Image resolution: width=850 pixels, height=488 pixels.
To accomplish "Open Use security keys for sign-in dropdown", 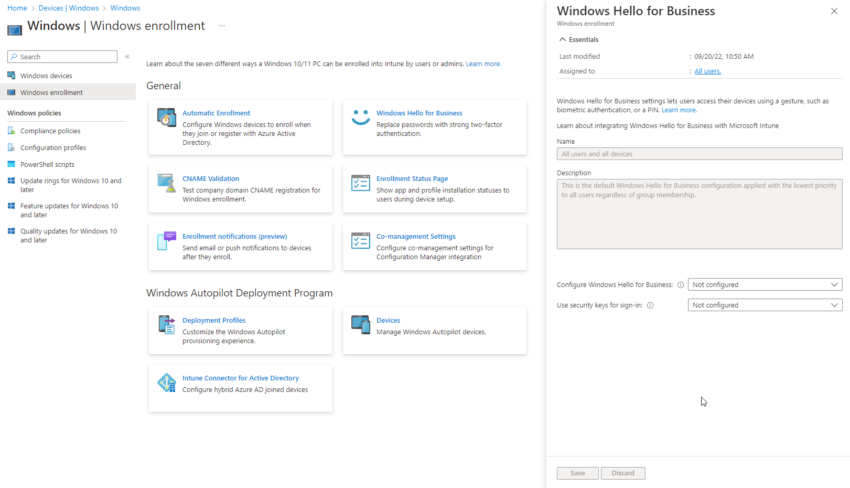I will [765, 305].
